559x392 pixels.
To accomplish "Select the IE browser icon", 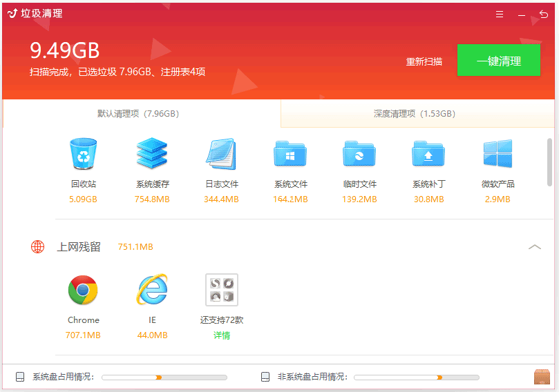I will click(x=152, y=289).
